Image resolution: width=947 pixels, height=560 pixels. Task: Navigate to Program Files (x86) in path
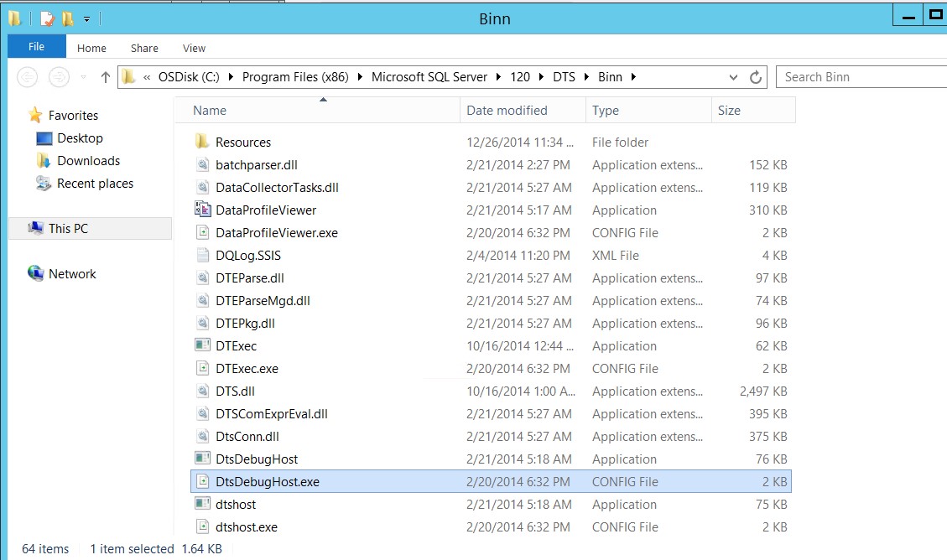pyautogui.click(x=295, y=77)
